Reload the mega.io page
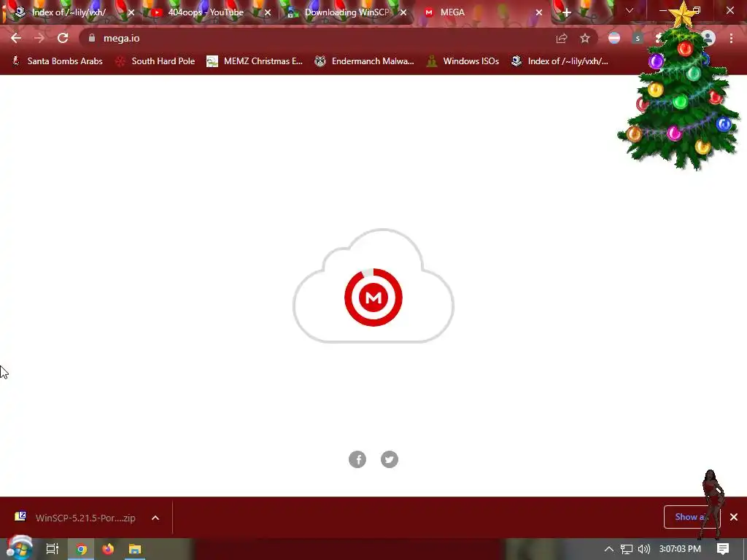 pyautogui.click(x=63, y=38)
